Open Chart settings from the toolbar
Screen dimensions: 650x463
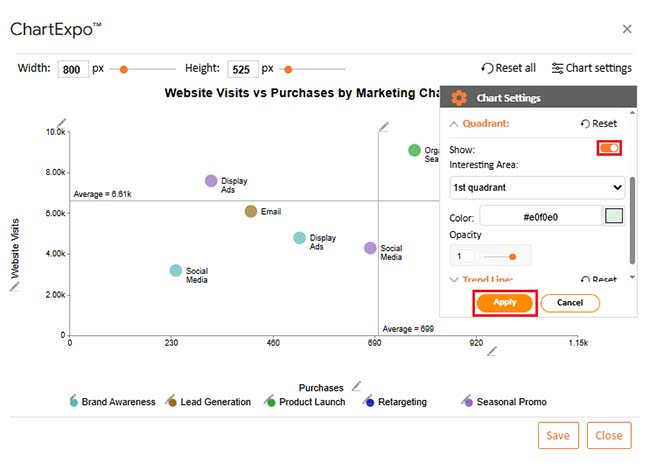[591, 68]
